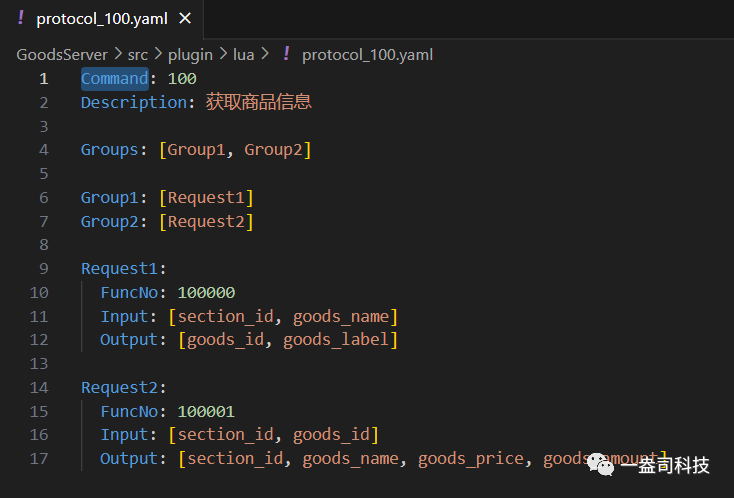Click line number 9 in gutter

click(44, 269)
